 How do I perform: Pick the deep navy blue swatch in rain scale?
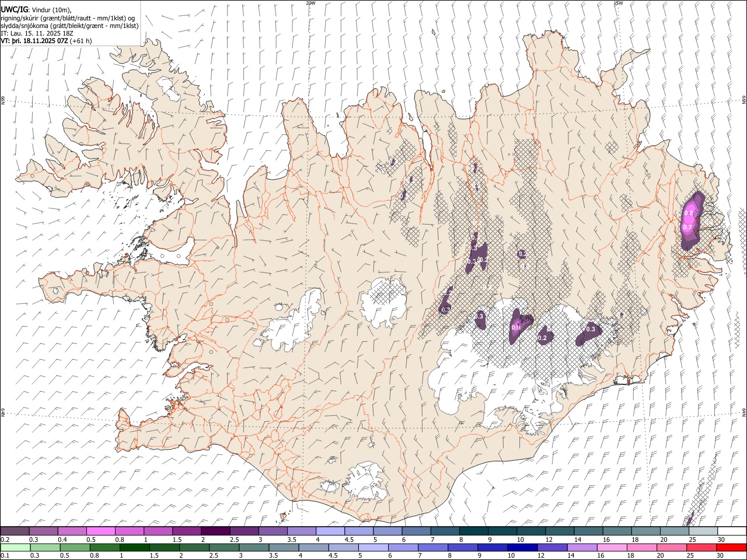(x=522, y=547)
